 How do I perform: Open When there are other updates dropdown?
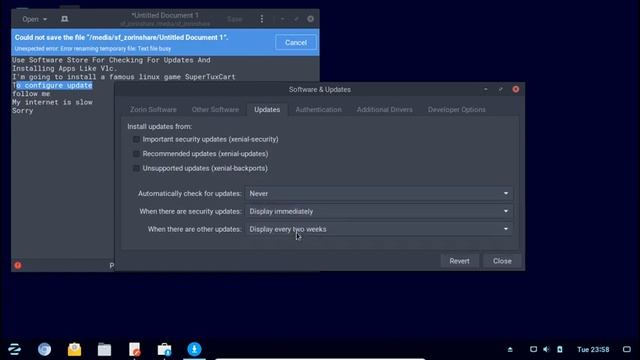point(379,229)
